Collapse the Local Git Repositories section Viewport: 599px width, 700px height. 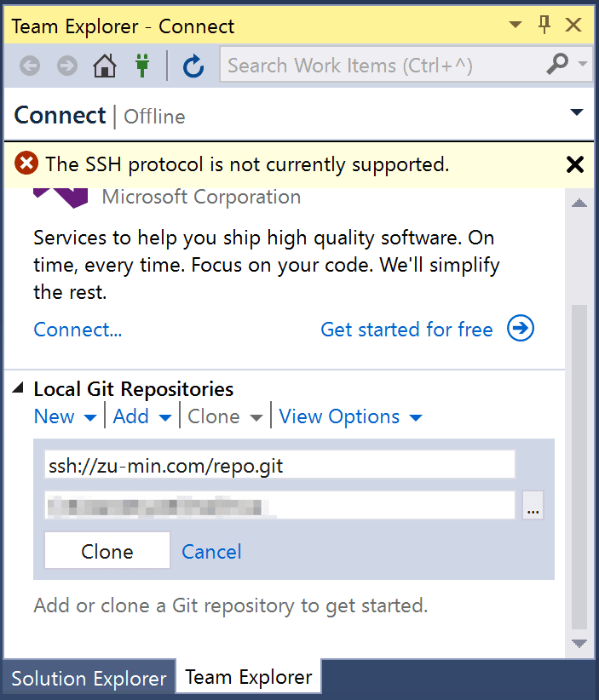[x=19, y=389]
